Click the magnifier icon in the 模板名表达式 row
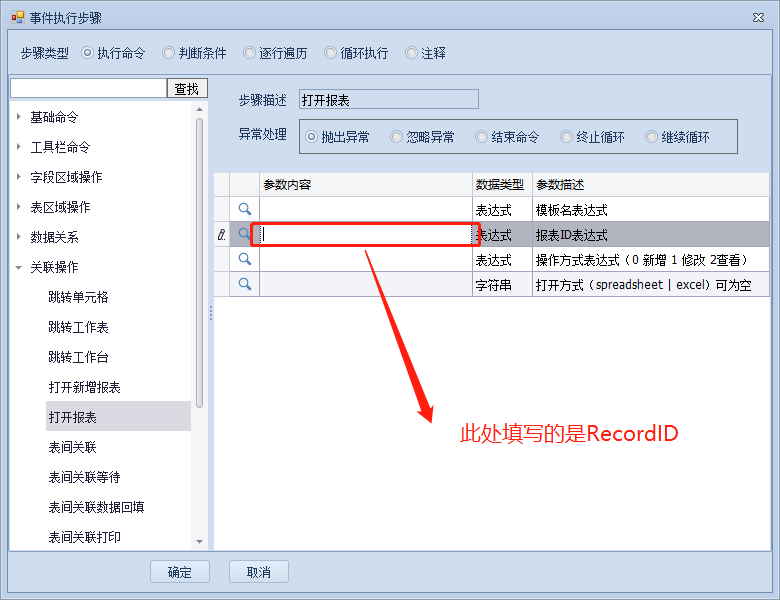Screen dimensions: 780x600 pyautogui.click(x=244, y=209)
